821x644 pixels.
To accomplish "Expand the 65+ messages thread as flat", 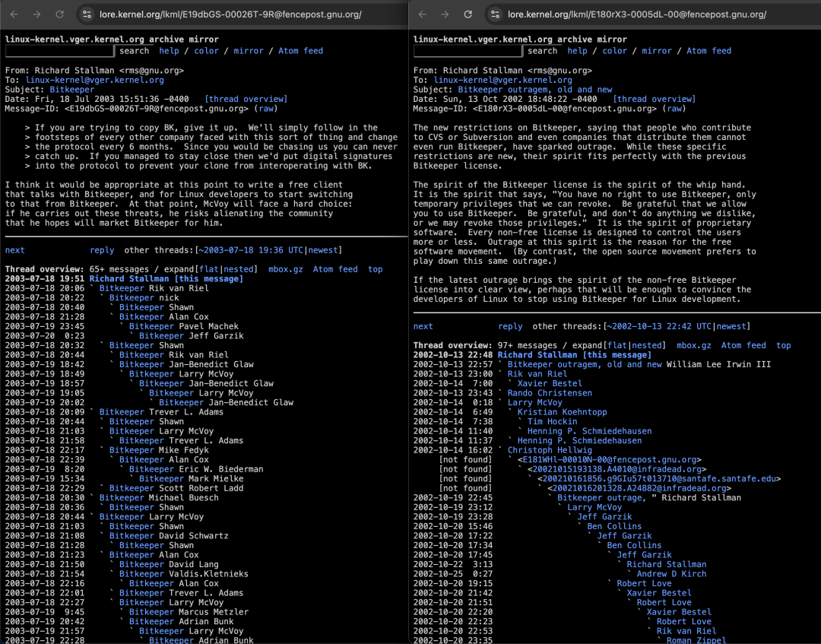I will pos(209,269).
